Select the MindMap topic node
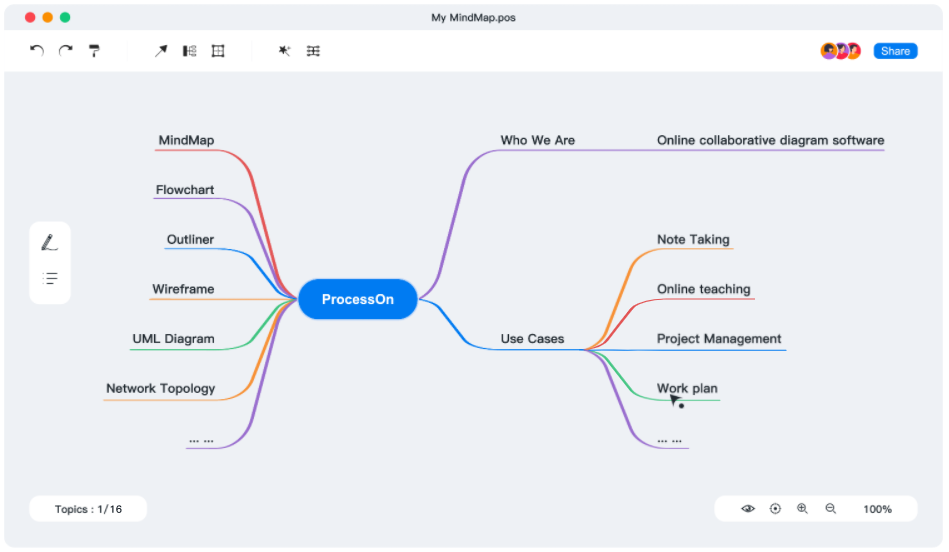 pyautogui.click(x=186, y=140)
